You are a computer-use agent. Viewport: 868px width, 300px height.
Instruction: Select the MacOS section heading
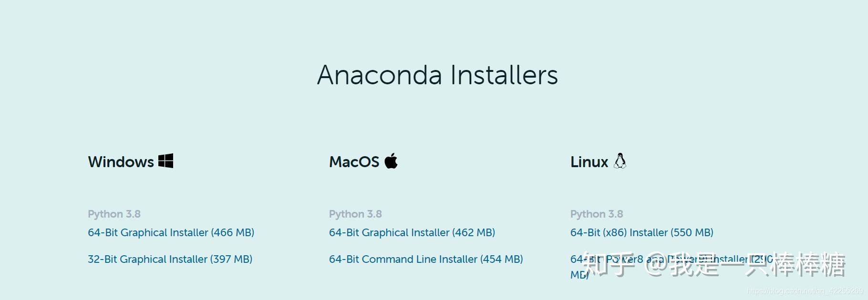354,161
